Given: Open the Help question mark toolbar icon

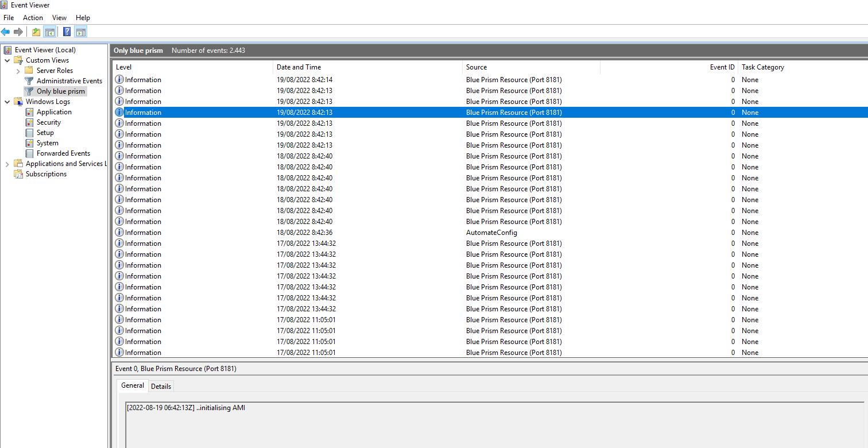Looking at the screenshot, I should [x=67, y=32].
